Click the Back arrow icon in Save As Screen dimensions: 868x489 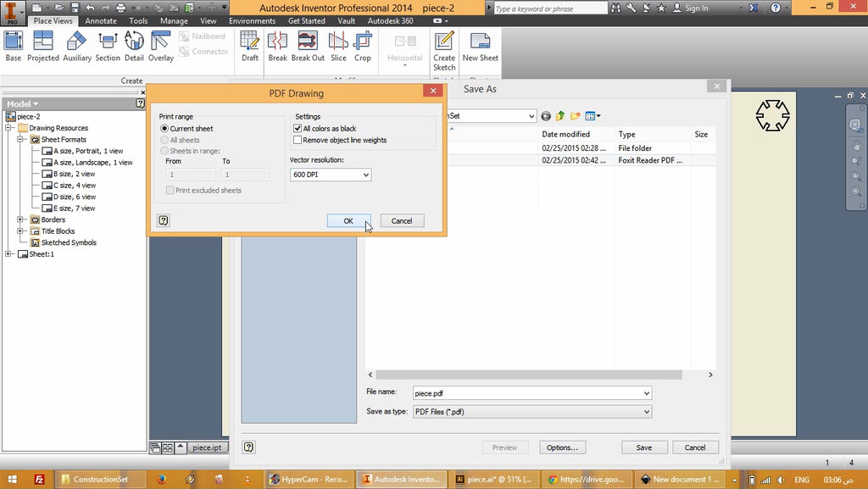coord(546,115)
